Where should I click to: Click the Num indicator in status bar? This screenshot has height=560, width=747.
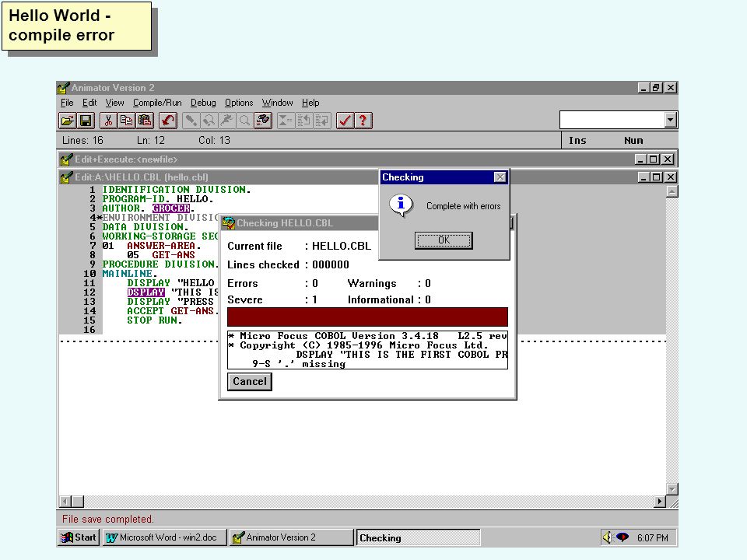pyautogui.click(x=633, y=141)
